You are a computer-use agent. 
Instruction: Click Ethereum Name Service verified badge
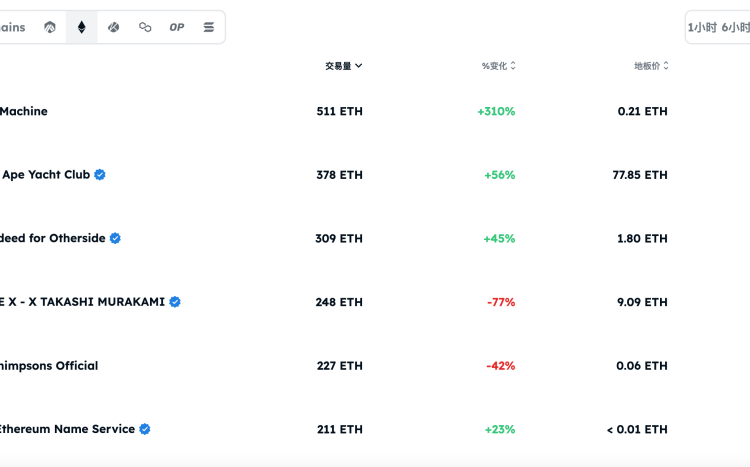[x=145, y=429]
